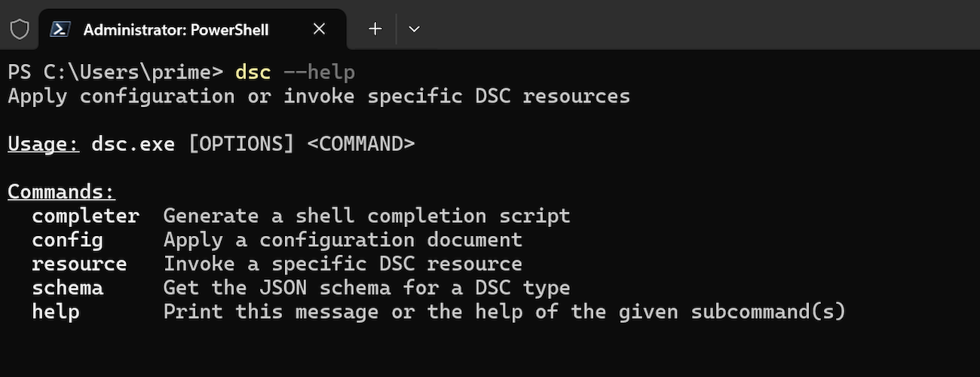
Task: Click the underlined Usage: heading
Action: 43,144
